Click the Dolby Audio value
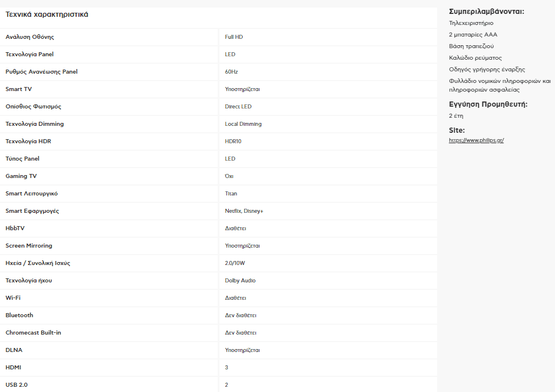 (240, 281)
